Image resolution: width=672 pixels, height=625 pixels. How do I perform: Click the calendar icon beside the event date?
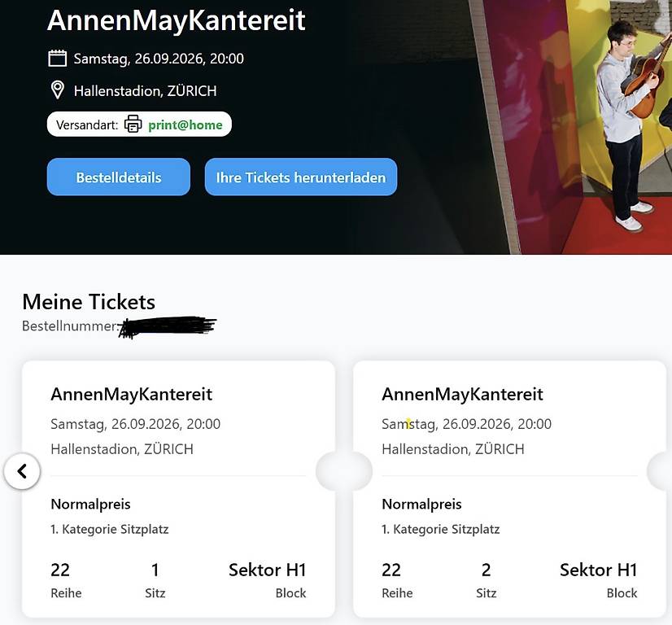[58, 59]
